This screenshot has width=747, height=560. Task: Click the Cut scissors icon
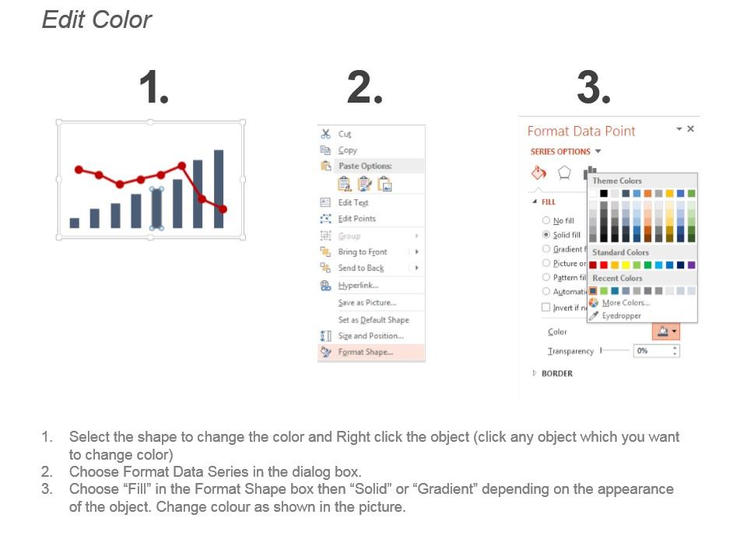click(x=326, y=134)
